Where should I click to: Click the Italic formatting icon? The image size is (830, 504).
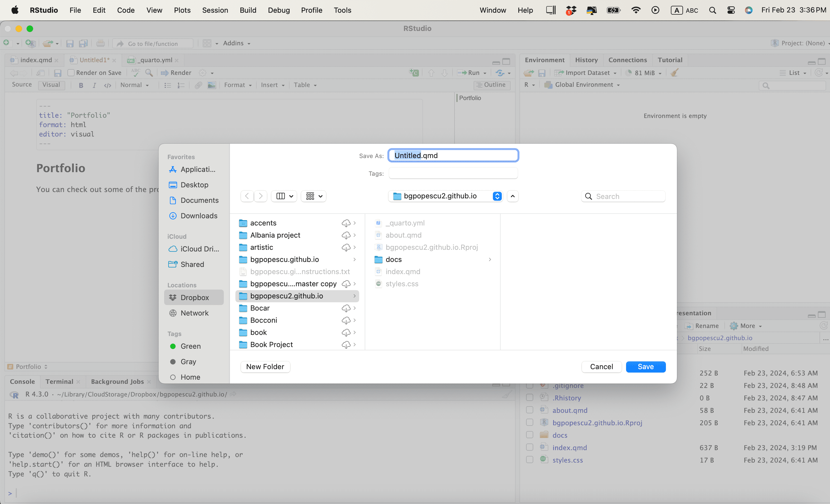click(x=94, y=85)
